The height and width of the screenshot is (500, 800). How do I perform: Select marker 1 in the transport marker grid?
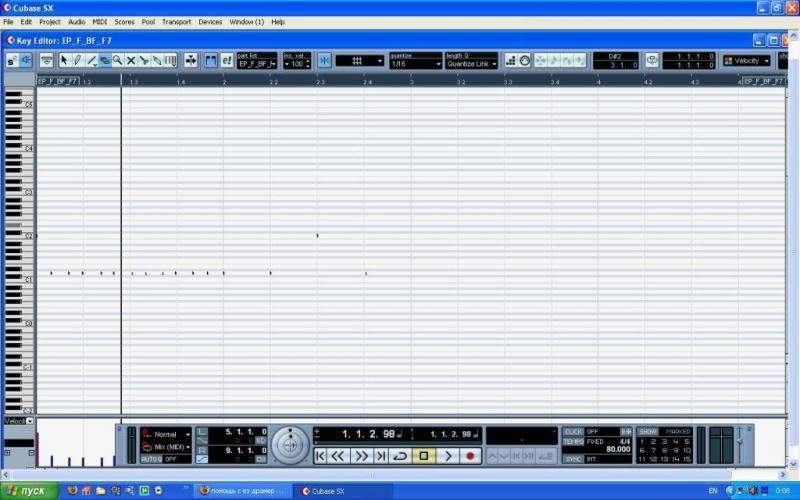642,441
